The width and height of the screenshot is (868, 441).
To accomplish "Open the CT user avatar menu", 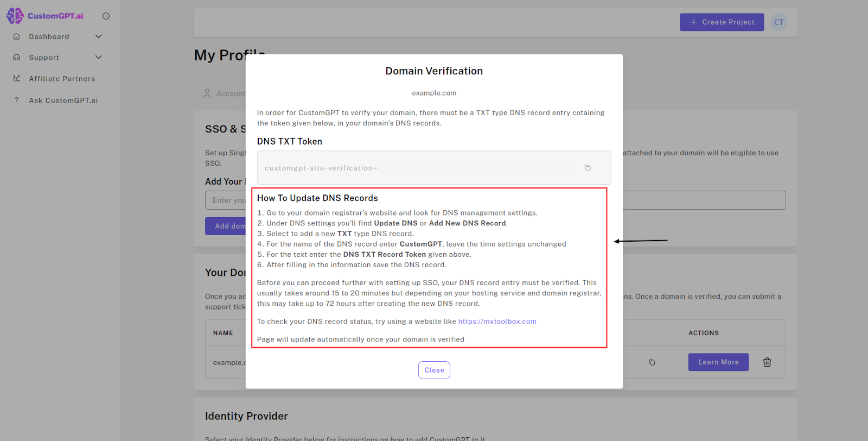I will tap(779, 22).
